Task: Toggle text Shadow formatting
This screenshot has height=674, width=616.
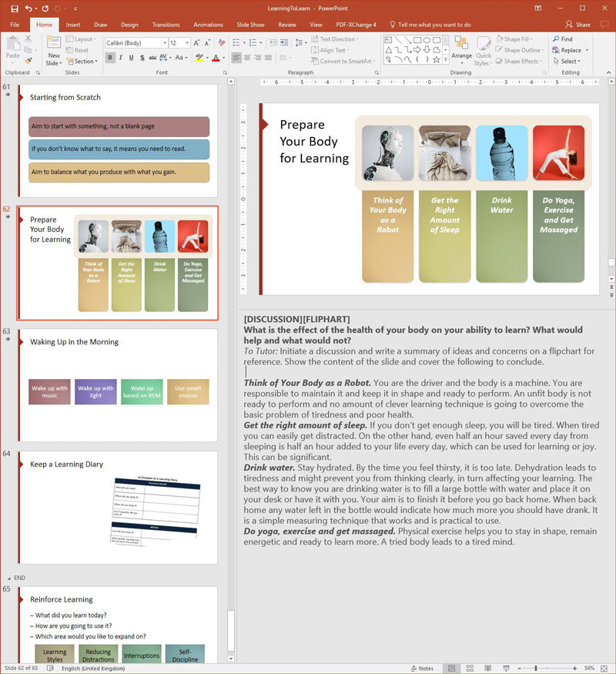Action: [x=142, y=58]
